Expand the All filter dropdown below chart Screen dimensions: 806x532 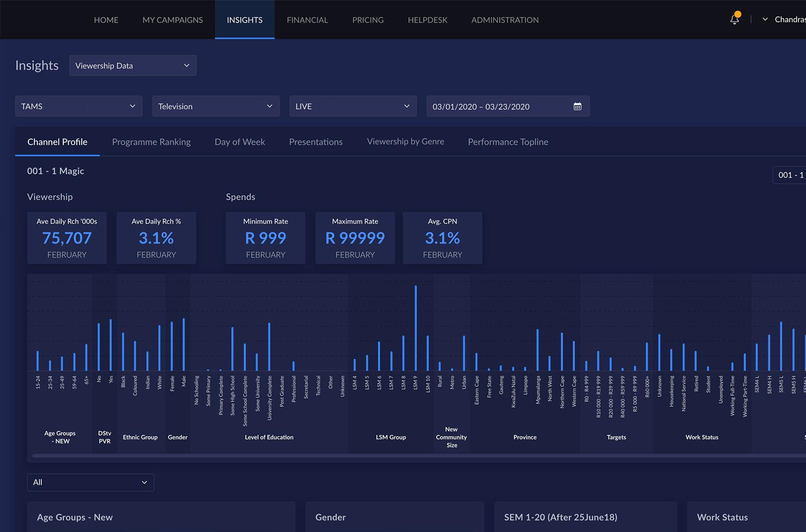pyautogui.click(x=91, y=482)
